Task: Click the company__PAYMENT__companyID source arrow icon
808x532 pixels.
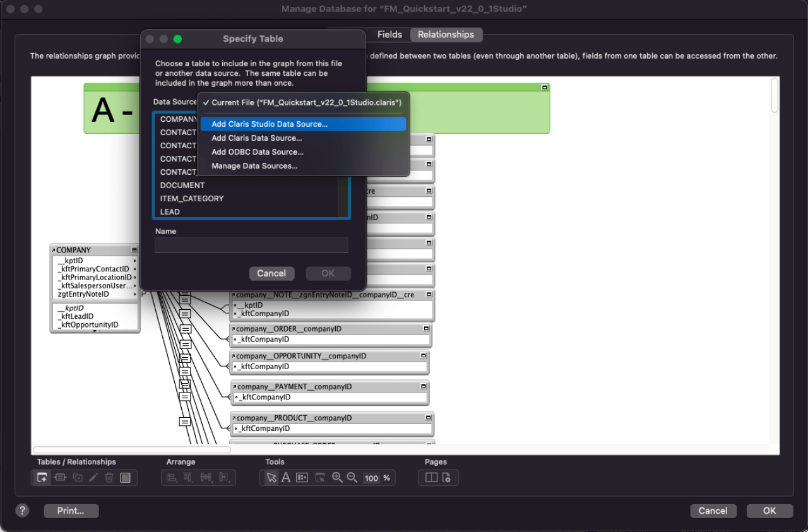Action: [234, 387]
